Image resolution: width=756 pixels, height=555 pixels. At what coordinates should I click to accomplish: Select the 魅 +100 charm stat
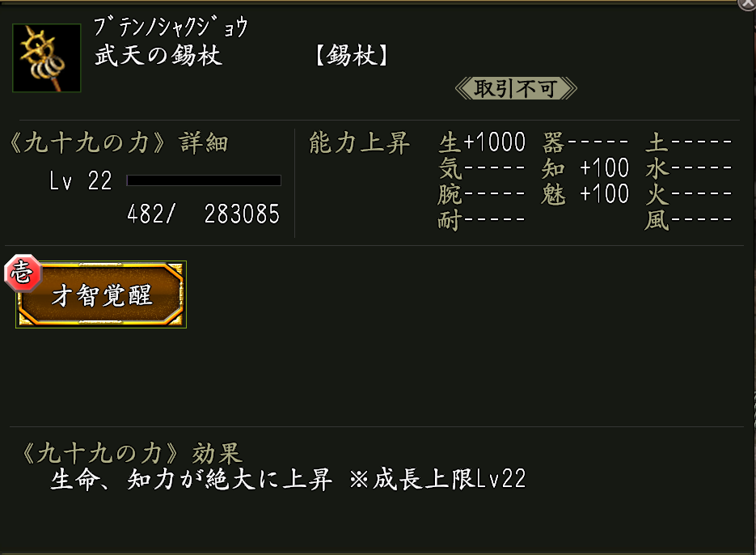click(x=585, y=194)
